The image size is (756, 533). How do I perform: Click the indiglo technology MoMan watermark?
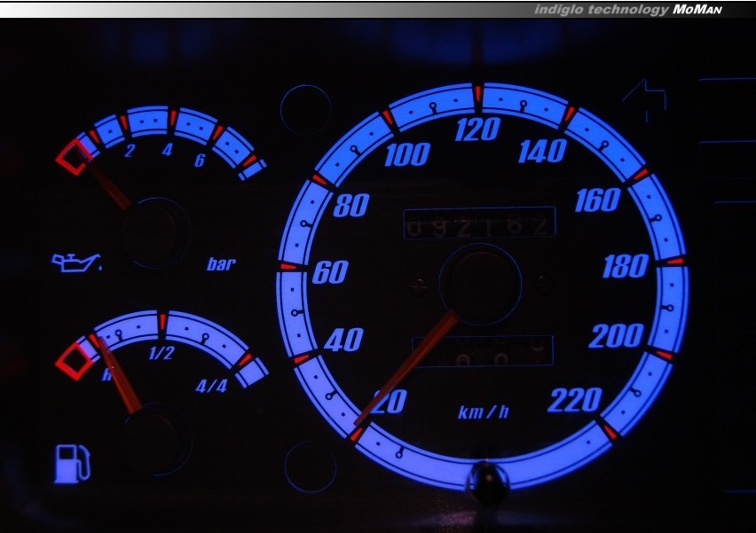click(x=628, y=10)
